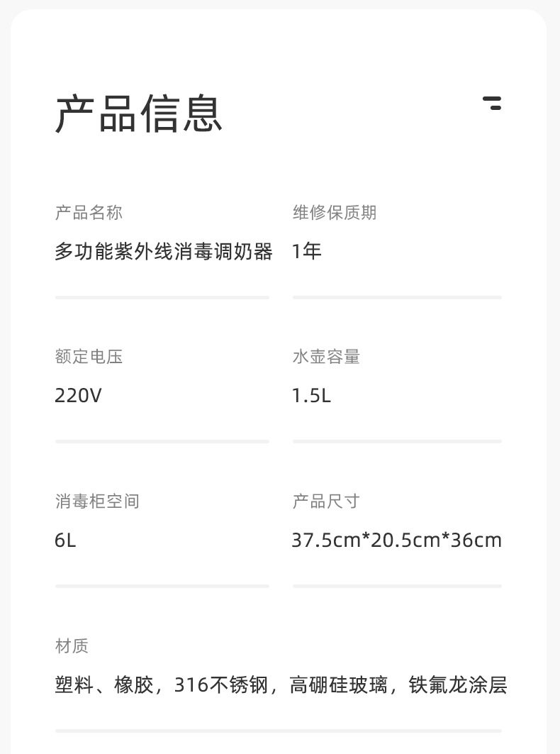Viewport: 560px width, 754px height.
Task: Click the 1年 warranty value
Action: 307,252
